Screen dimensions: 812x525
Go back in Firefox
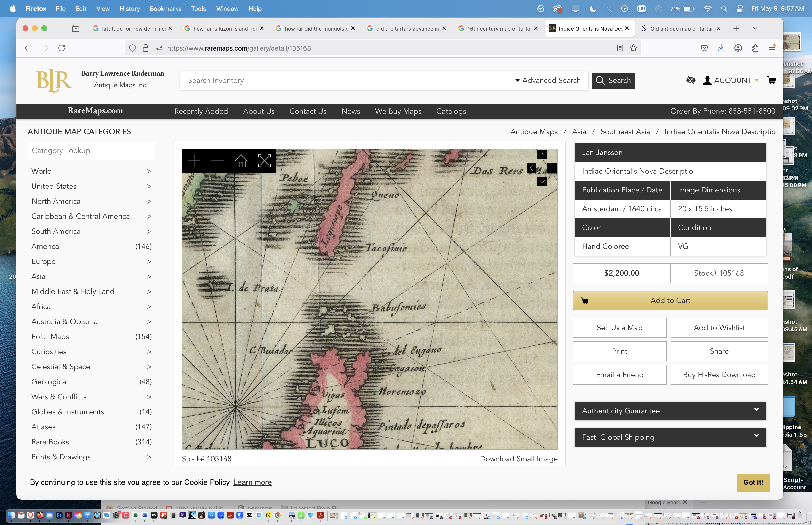pos(28,48)
